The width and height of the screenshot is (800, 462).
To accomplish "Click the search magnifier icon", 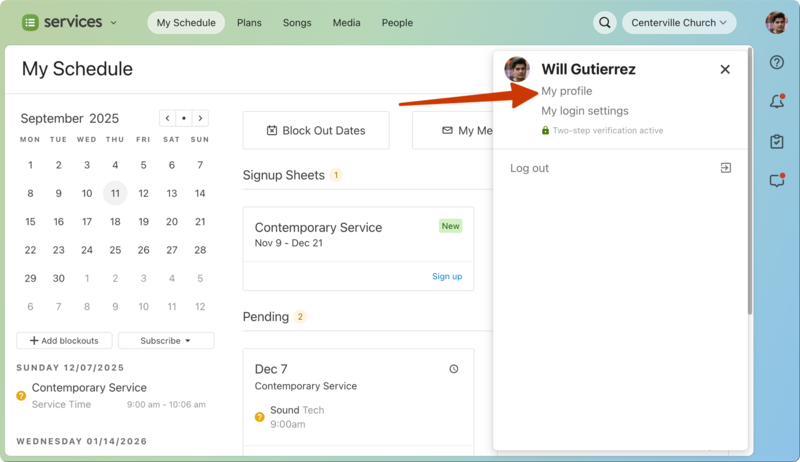I will [605, 23].
